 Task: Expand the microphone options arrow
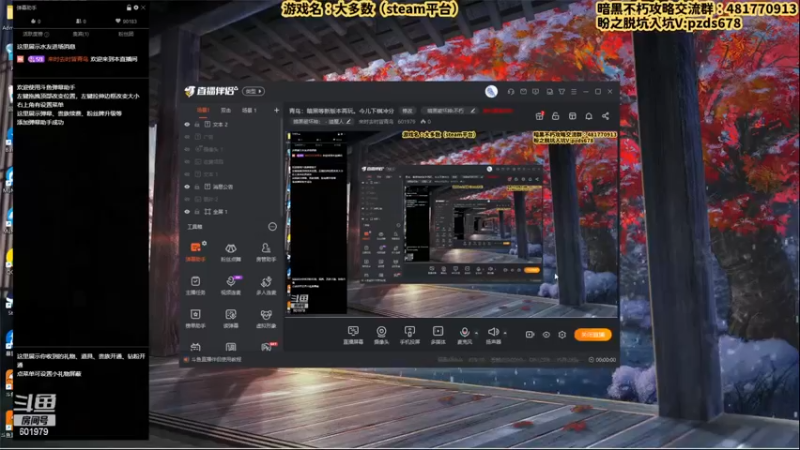[x=477, y=333]
